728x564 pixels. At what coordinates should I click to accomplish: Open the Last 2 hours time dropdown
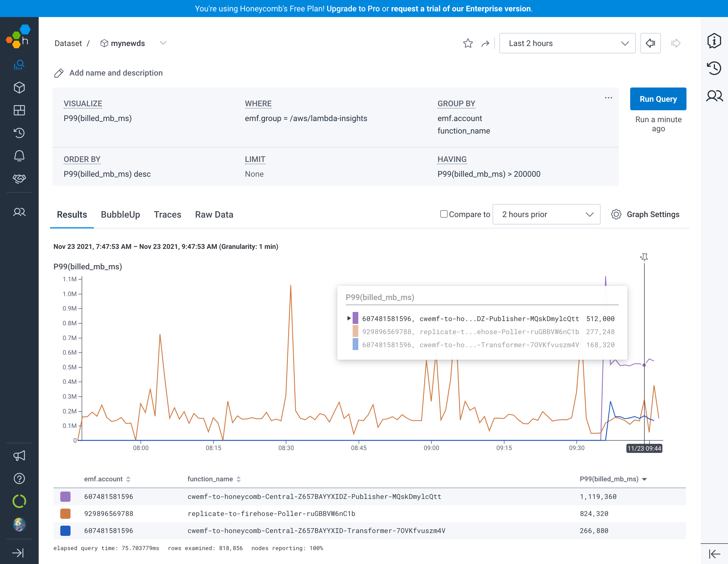click(x=567, y=43)
